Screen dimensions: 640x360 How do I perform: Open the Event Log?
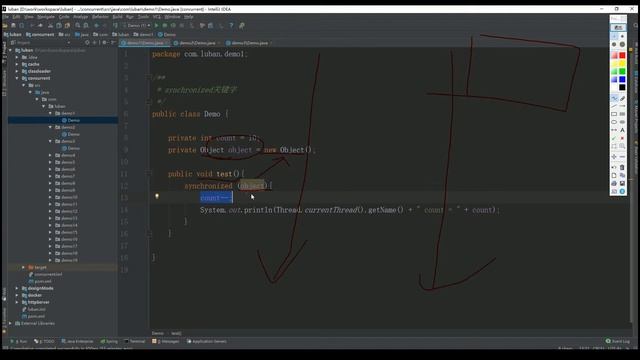[x=618, y=341]
